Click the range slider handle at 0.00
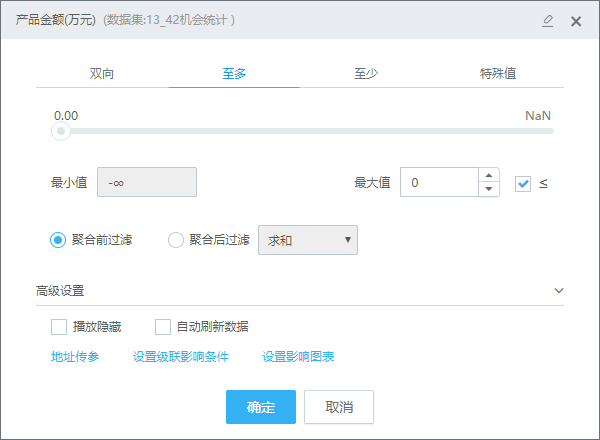This screenshot has width=600, height=440. click(x=61, y=131)
